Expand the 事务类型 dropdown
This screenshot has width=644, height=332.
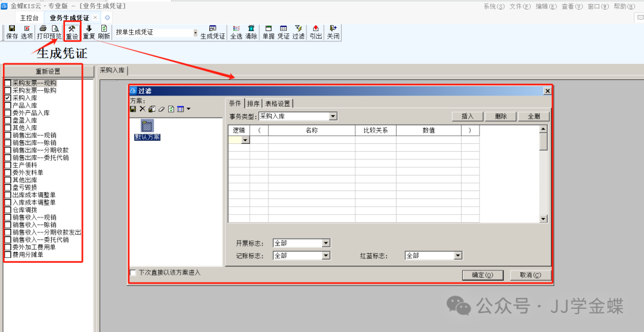pos(333,116)
